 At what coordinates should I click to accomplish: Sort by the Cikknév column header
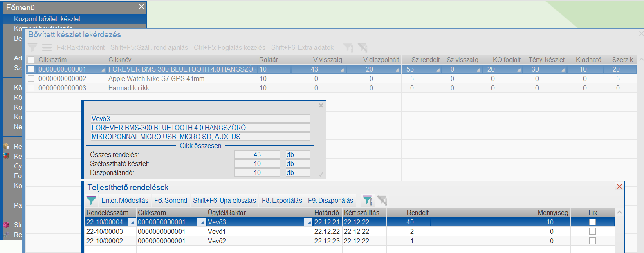pyautogui.click(x=182, y=60)
